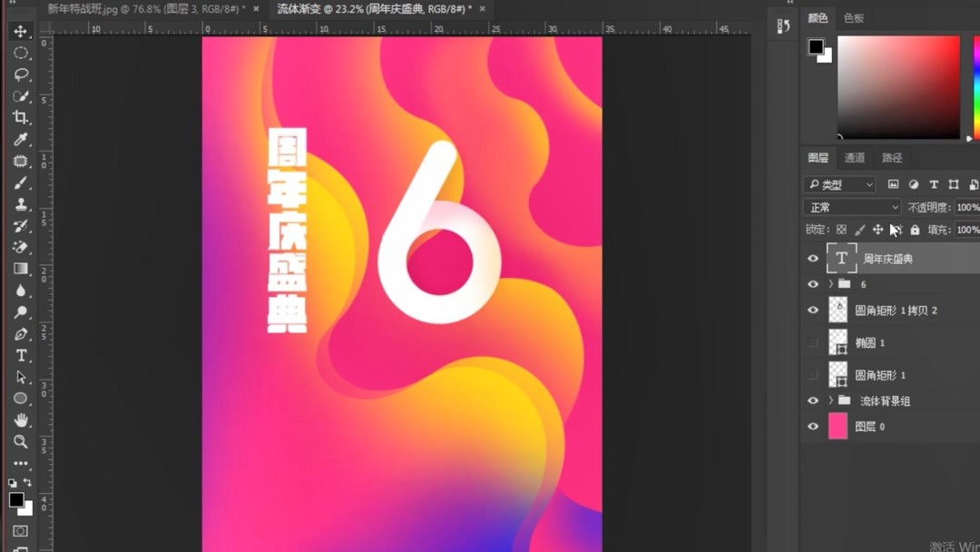The height and width of the screenshot is (552, 980).
Task: Switch to the 通道 panel tab
Action: (x=854, y=157)
